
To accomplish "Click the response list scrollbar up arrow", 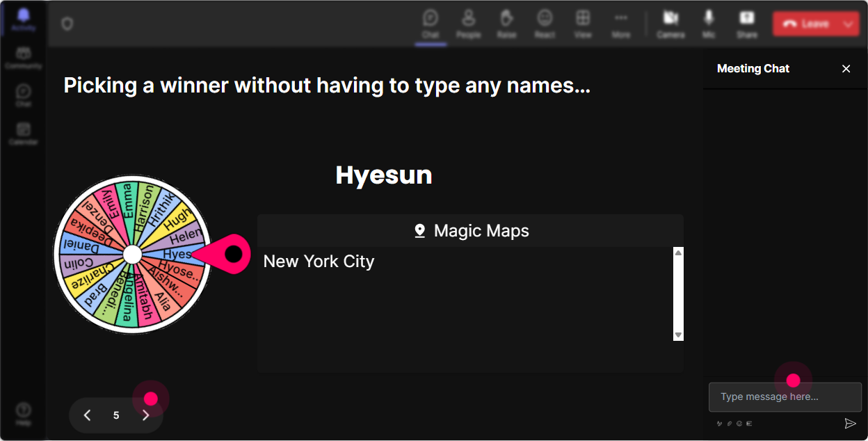I will point(678,252).
